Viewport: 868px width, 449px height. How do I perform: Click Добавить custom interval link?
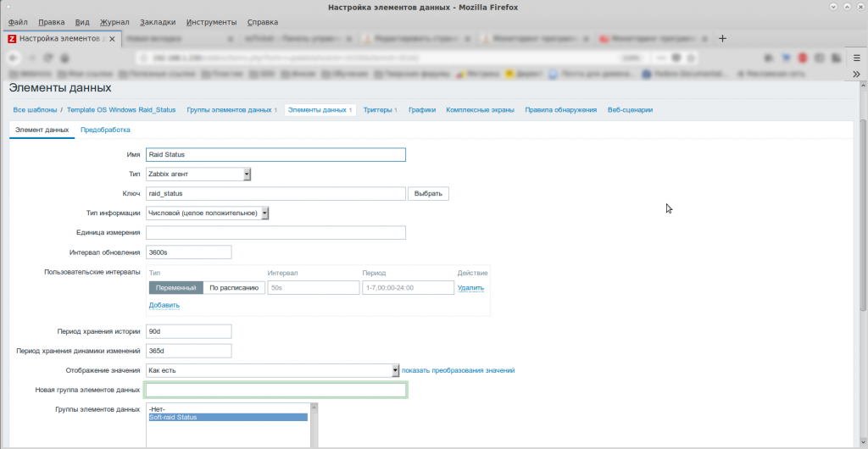pos(164,305)
